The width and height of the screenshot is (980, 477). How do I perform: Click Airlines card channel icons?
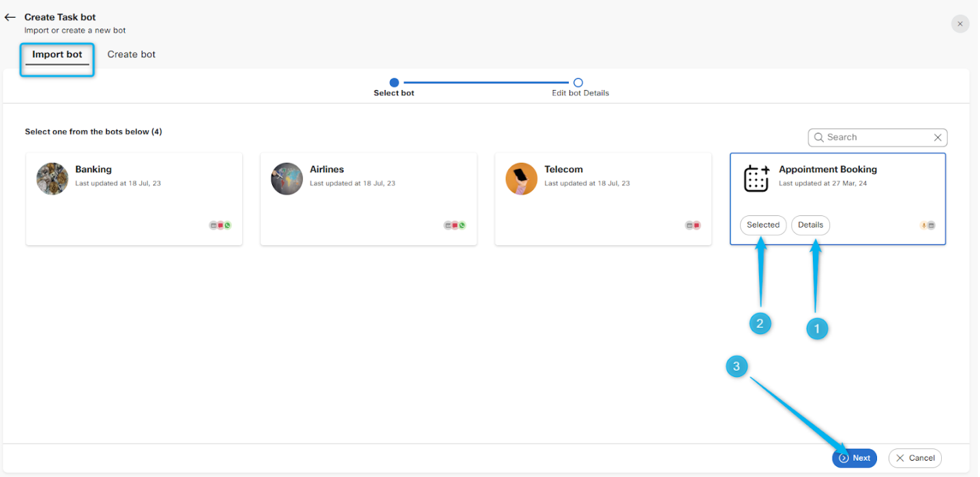point(455,226)
